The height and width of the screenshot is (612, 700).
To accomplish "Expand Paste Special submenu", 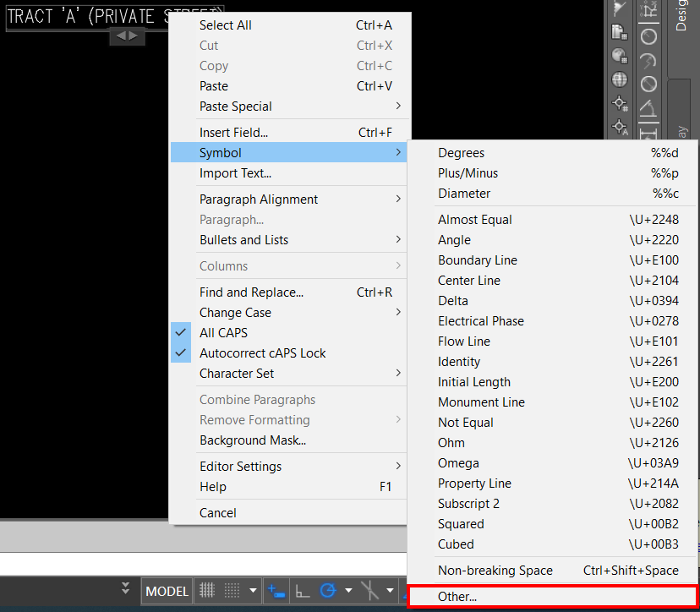I will point(288,107).
